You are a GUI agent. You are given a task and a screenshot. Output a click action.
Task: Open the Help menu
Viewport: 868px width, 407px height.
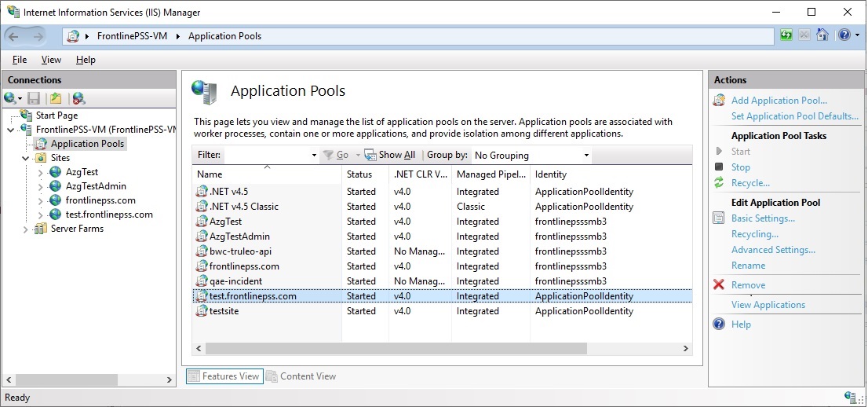86,60
